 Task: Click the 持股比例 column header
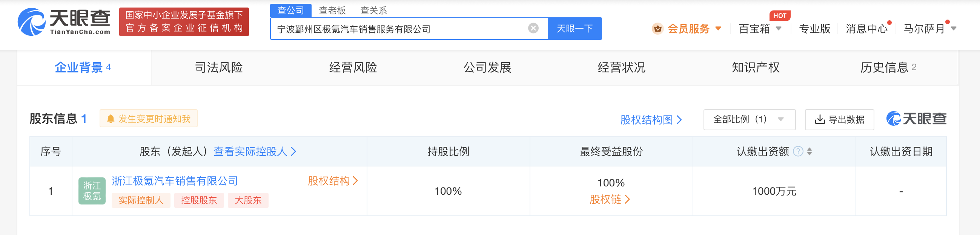[448, 152]
